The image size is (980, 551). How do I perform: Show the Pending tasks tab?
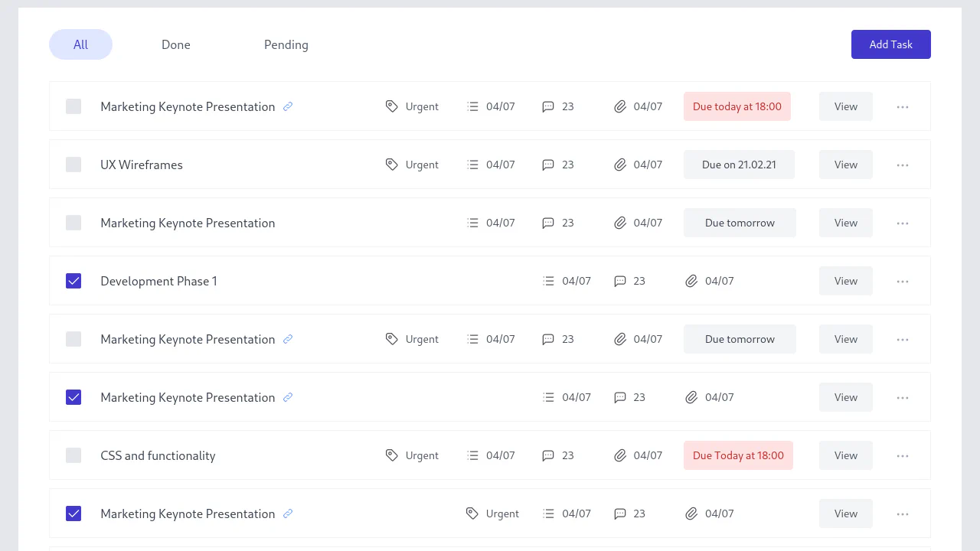[x=286, y=44]
